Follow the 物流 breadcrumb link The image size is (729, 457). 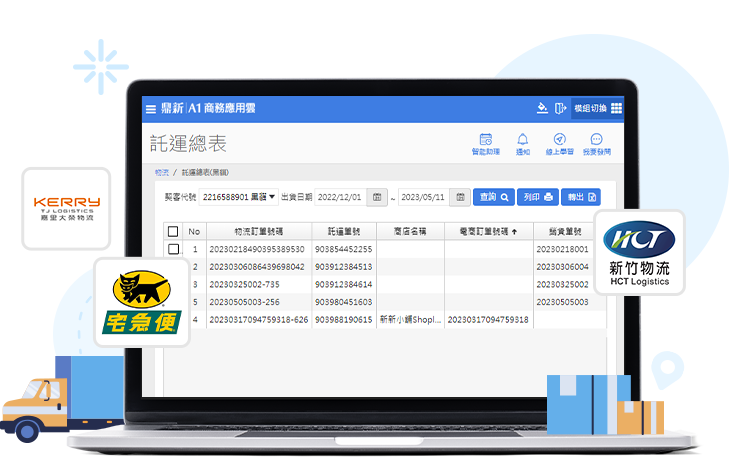coord(162,172)
